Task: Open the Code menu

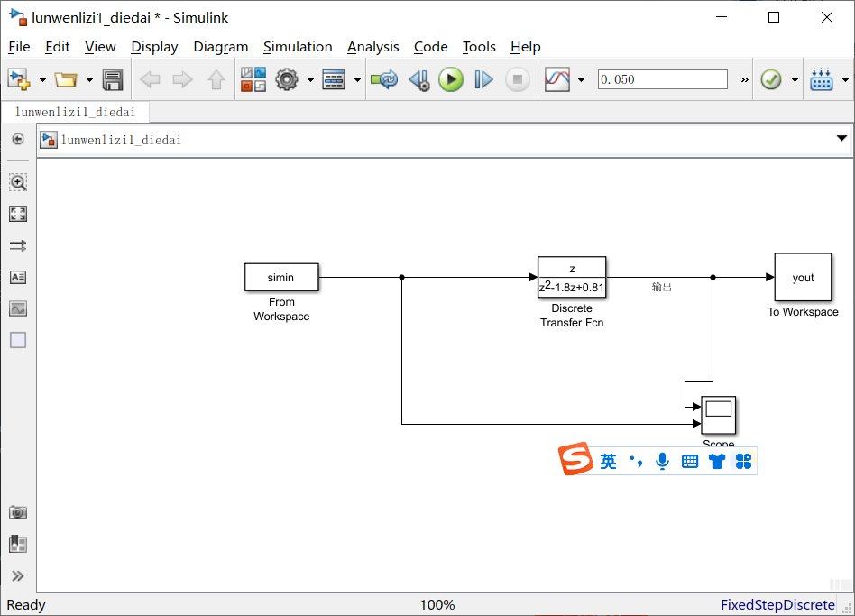Action: (x=431, y=47)
